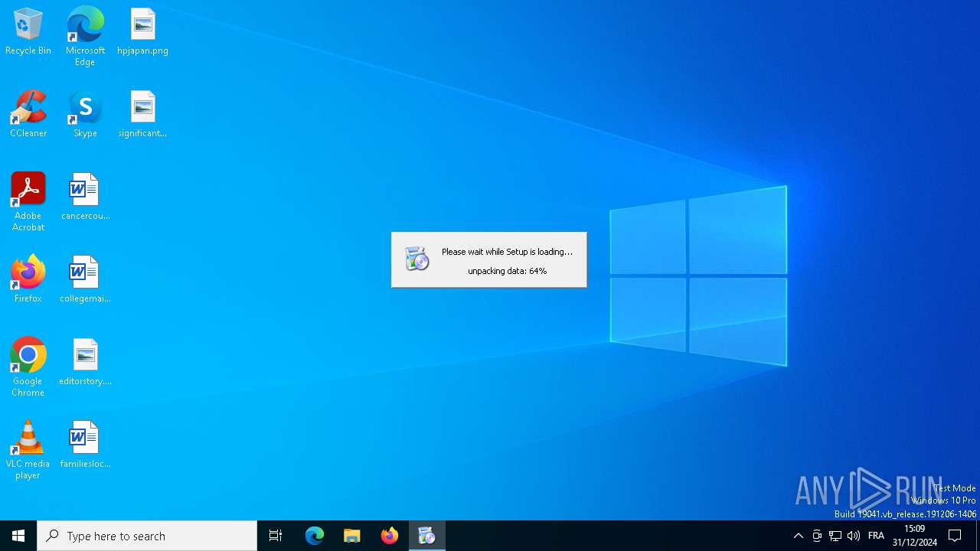The height and width of the screenshot is (551, 980).
Task: Open File Explorer from the taskbar
Action: coord(352,536)
